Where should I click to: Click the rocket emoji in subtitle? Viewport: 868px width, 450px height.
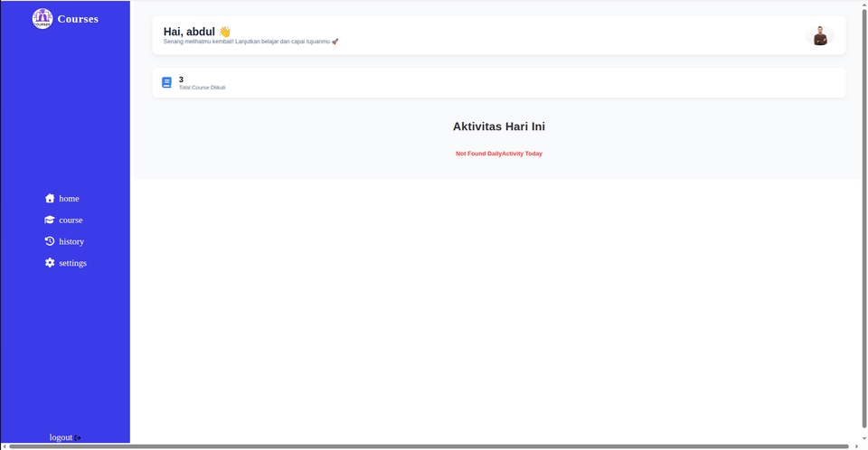(x=335, y=42)
